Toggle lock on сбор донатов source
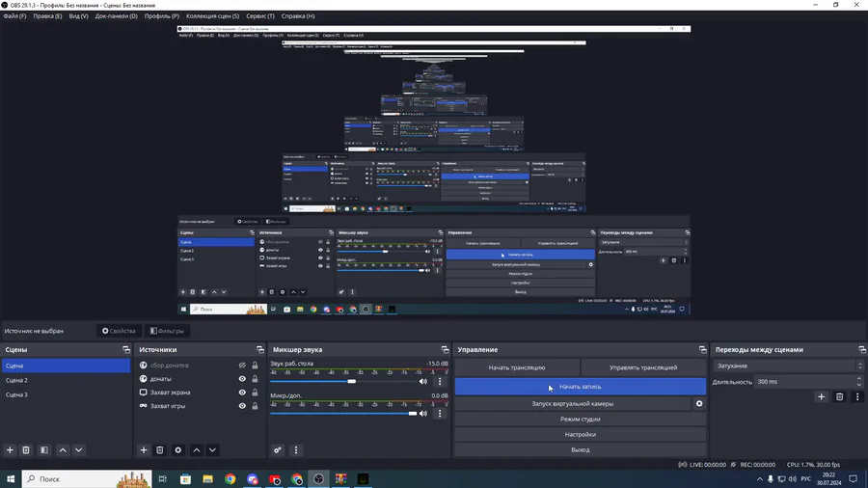 pos(255,366)
